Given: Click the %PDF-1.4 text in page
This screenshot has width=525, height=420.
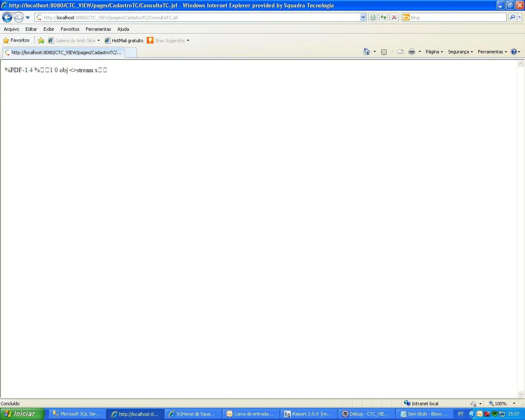Looking at the screenshot, I should click(x=19, y=70).
